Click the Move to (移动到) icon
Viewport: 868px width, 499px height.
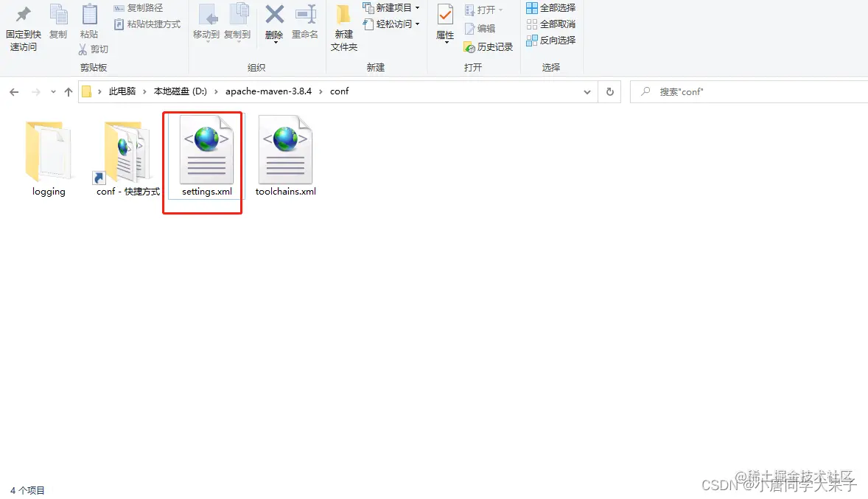tap(208, 15)
